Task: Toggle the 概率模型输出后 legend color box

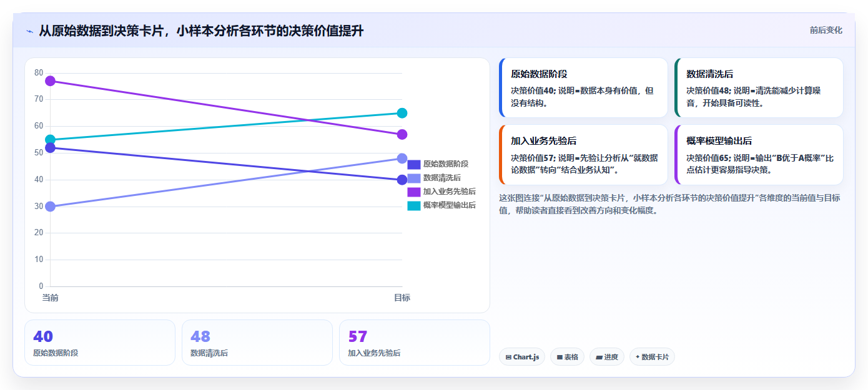Action: (413, 205)
